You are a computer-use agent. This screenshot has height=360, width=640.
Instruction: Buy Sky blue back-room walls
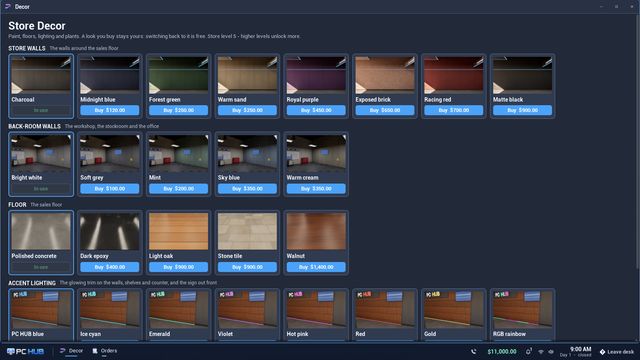click(x=247, y=189)
